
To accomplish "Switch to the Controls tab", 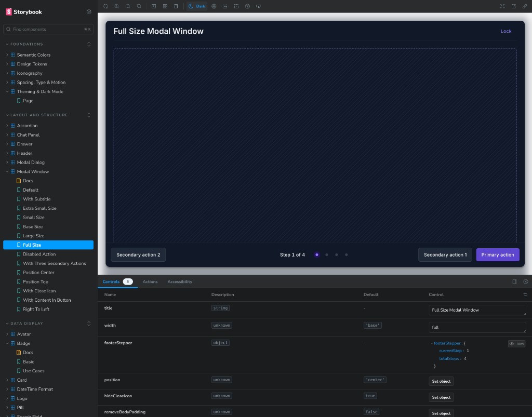I will coord(117,281).
